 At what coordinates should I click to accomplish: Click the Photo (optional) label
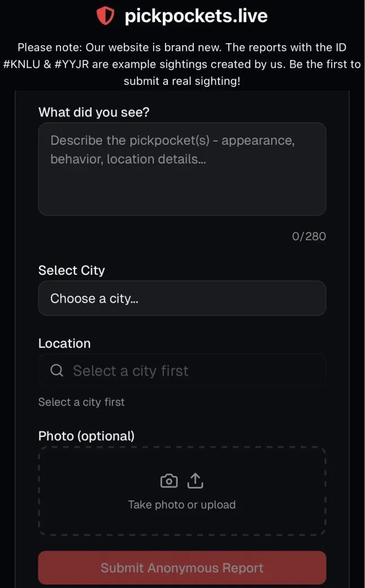coord(86,436)
